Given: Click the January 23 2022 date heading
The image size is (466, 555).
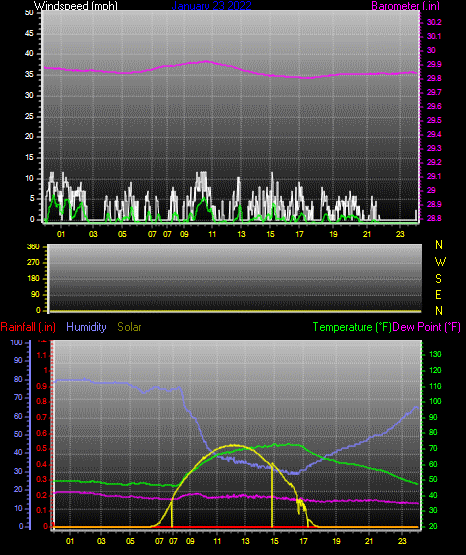Looking at the screenshot, I should [212, 6].
